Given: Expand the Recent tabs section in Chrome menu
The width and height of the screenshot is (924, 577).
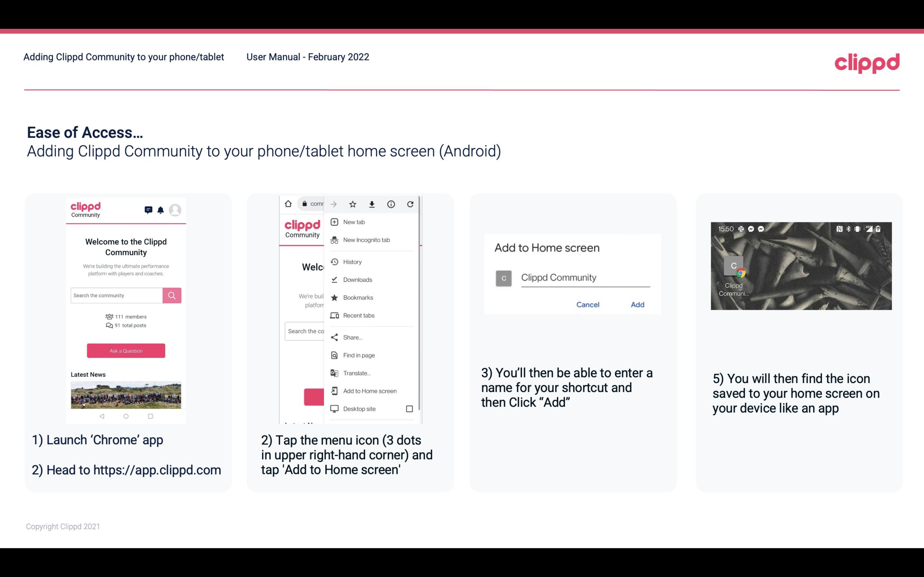Looking at the screenshot, I should [x=359, y=316].
